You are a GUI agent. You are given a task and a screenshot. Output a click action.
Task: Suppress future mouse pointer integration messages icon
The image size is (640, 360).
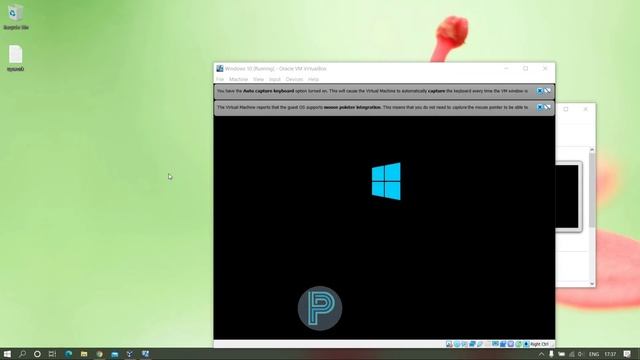547,107
